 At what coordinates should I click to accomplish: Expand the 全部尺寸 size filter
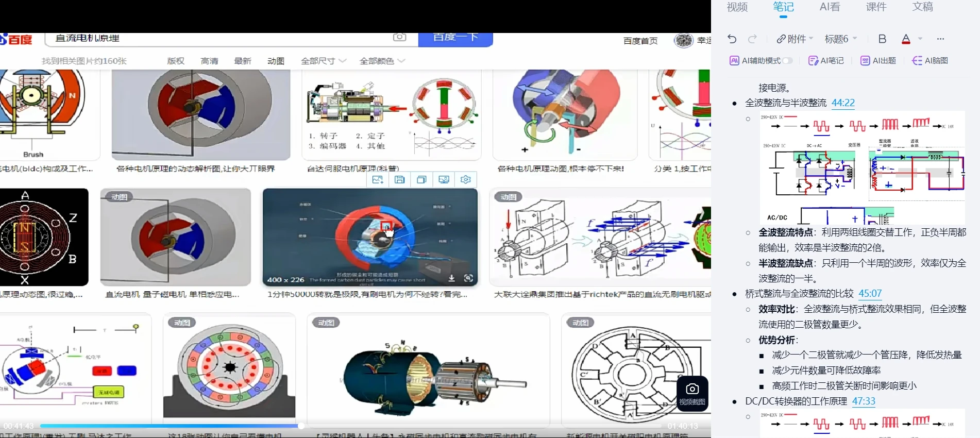point(324,61)
